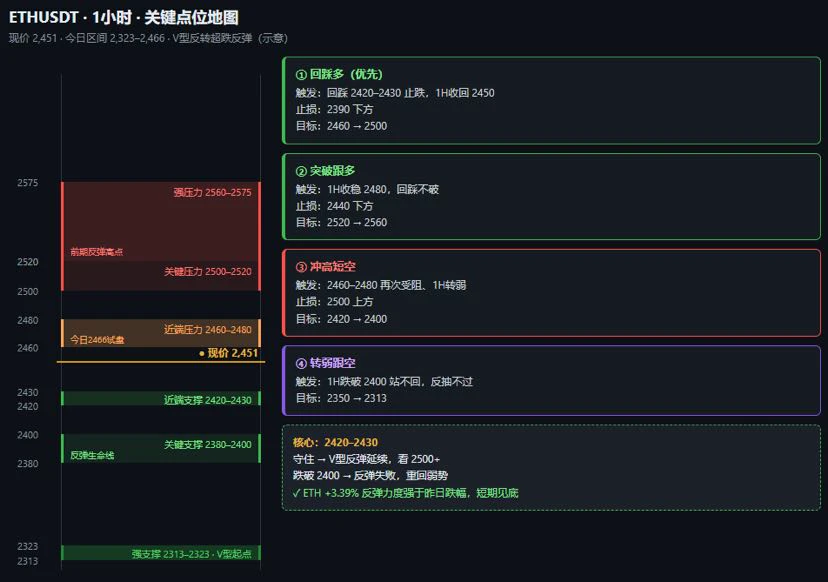Click the title "ETHUSDT · 1小时 · 关键点位地图"
The height and width of the screenshot is (582, 828).
tap(124, 17)
